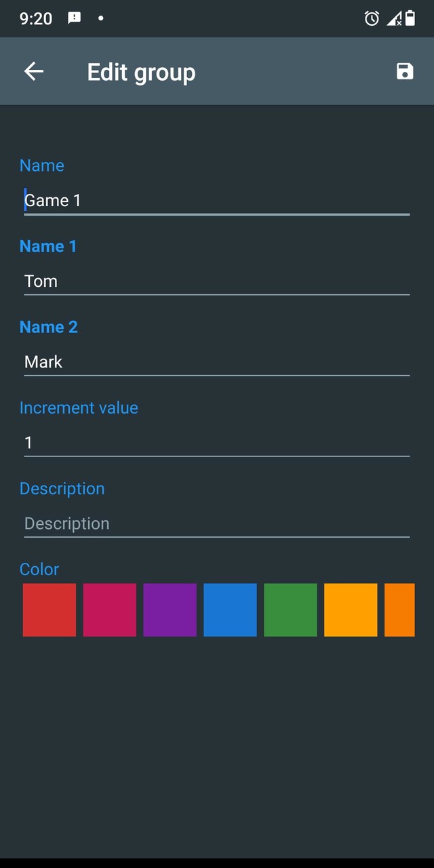The width and height of the screenshot is (434, 868).
Task: Focus the Name 2 field containing Mark
Action: point(216,361)
